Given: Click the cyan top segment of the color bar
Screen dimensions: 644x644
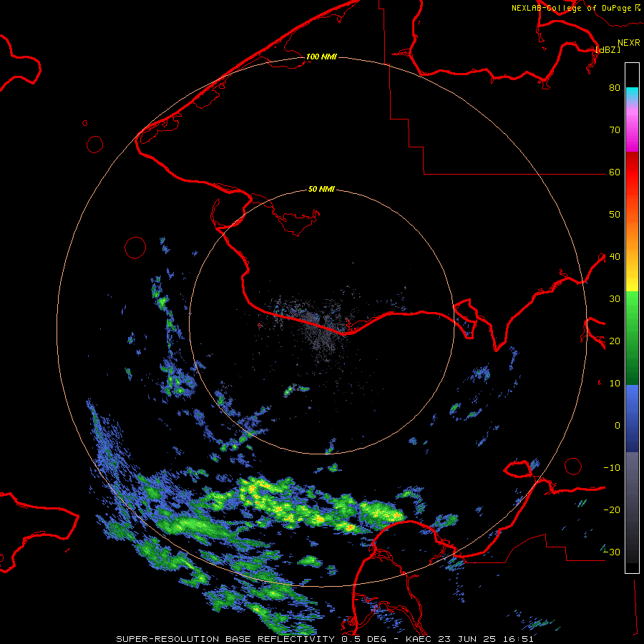Looking at the screenshot, I should 632,94.
